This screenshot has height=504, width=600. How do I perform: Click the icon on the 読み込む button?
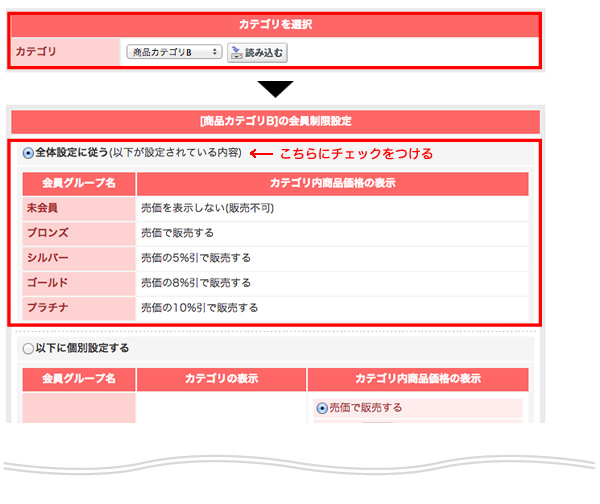coord(237,52)
